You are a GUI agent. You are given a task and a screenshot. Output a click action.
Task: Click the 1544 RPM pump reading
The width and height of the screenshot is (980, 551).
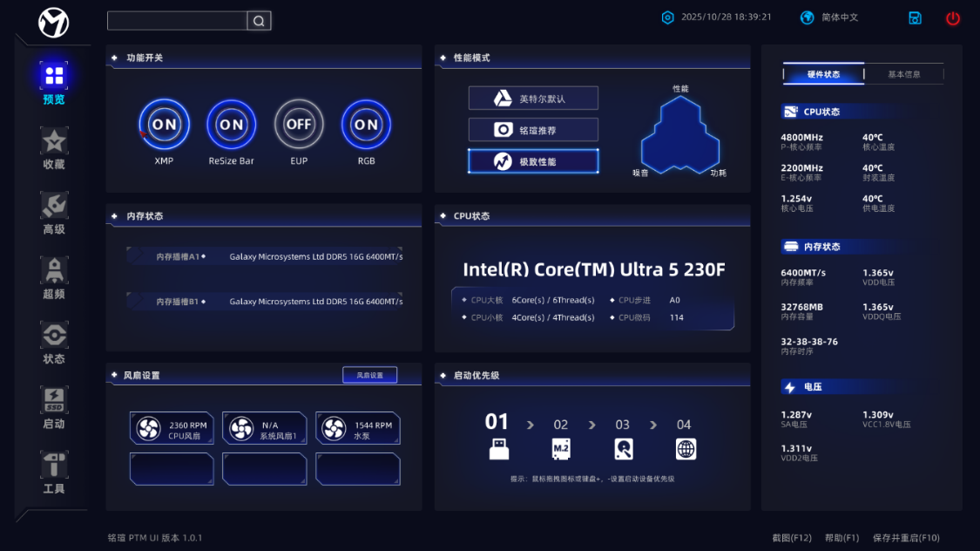coord(373,425)
